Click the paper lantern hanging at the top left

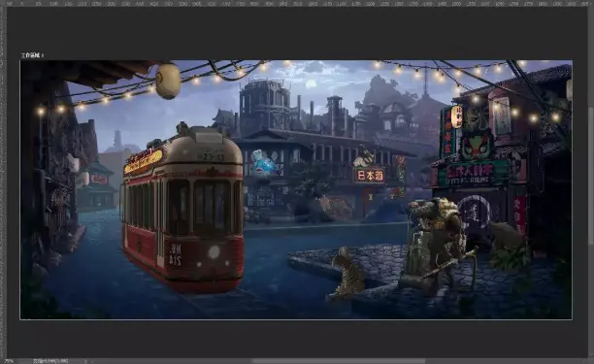(x=168, y=82)
